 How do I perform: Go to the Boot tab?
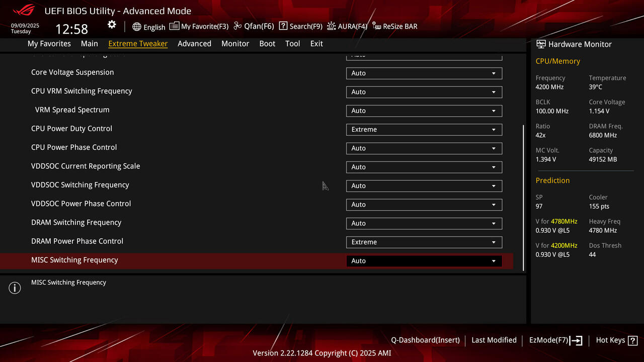267,44
